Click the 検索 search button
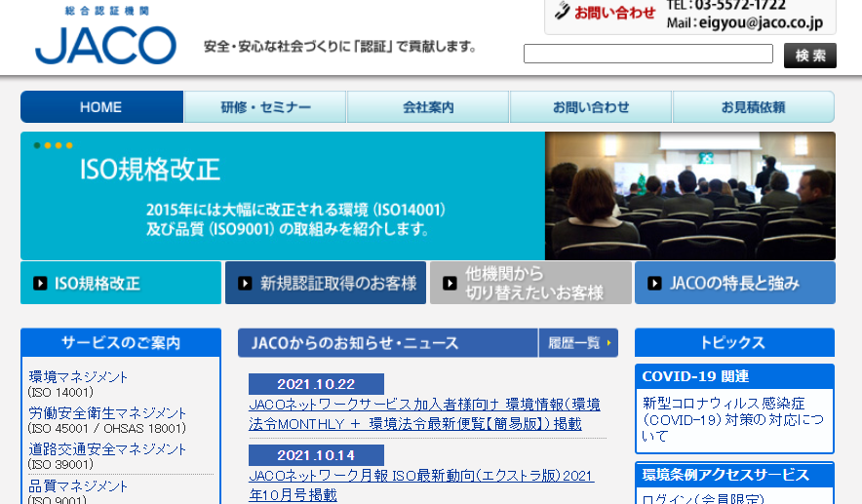Image resolution: width=862 pixels, height=504 pixels. pos(809,56)
